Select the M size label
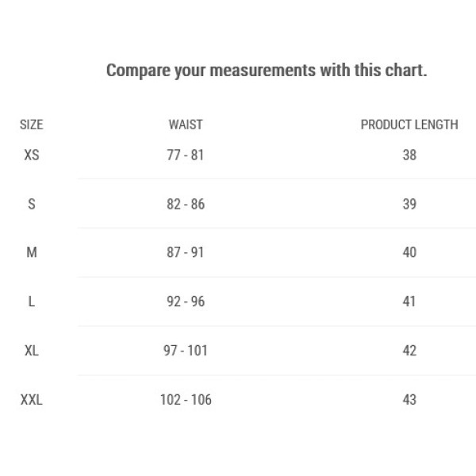Viewport: 476px width, 476px height. point(32,252)
